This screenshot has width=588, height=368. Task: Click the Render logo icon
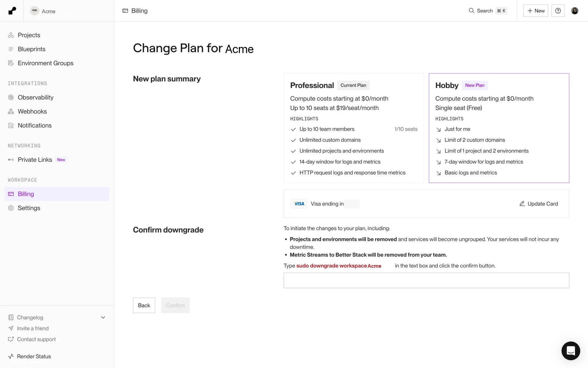[12, 11]
